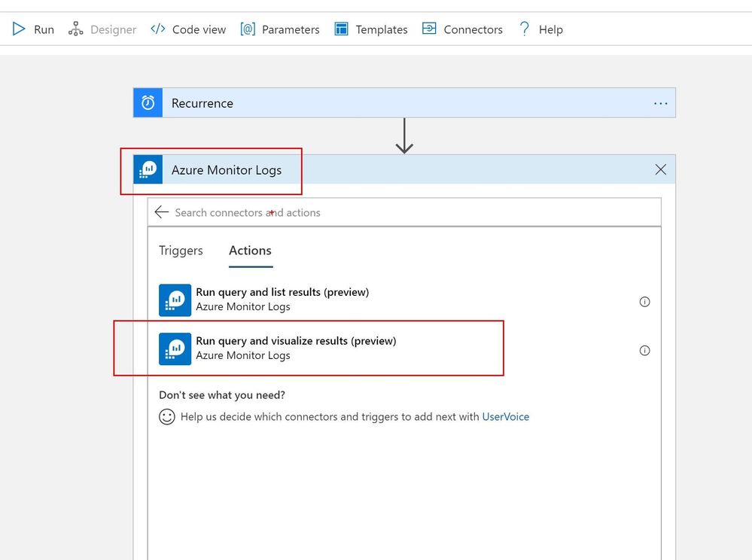Click the Azure Monitor Logs title text
The height and width of the screenshot is (560, 752).
click(227, 170)
